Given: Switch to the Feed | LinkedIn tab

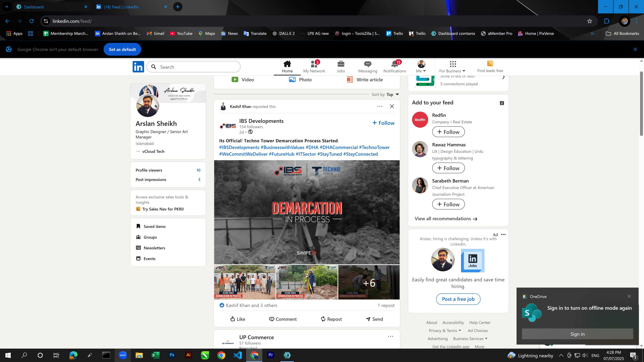Looking at the screenshot, I should pos(132,7).
